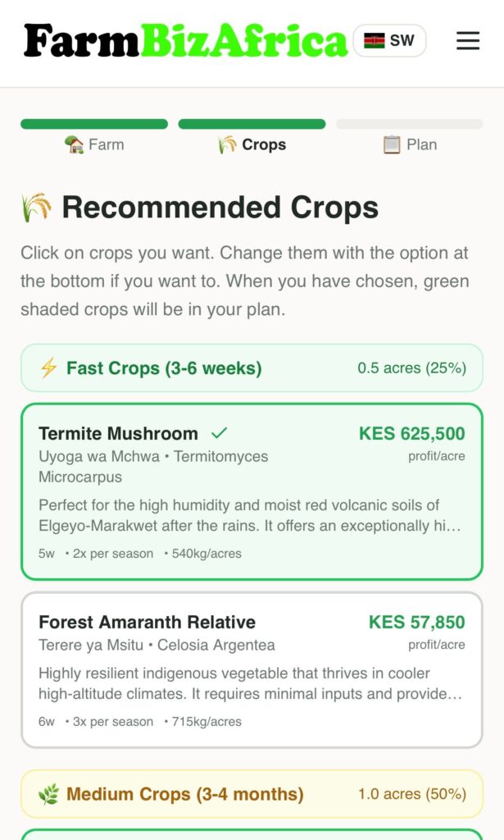Click the lightning bolt Fast Crops icon
This screenshot has width=504, height=840.
48,368
